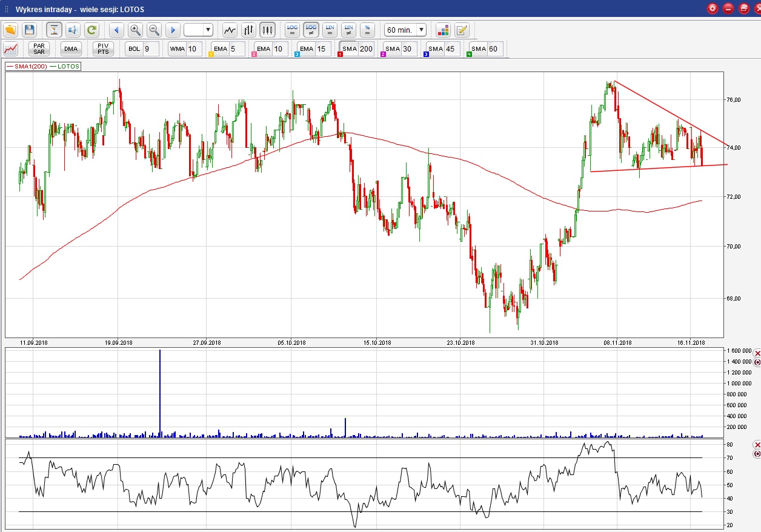
Task: Switch to line chart type
Action: tap(230, 30)
